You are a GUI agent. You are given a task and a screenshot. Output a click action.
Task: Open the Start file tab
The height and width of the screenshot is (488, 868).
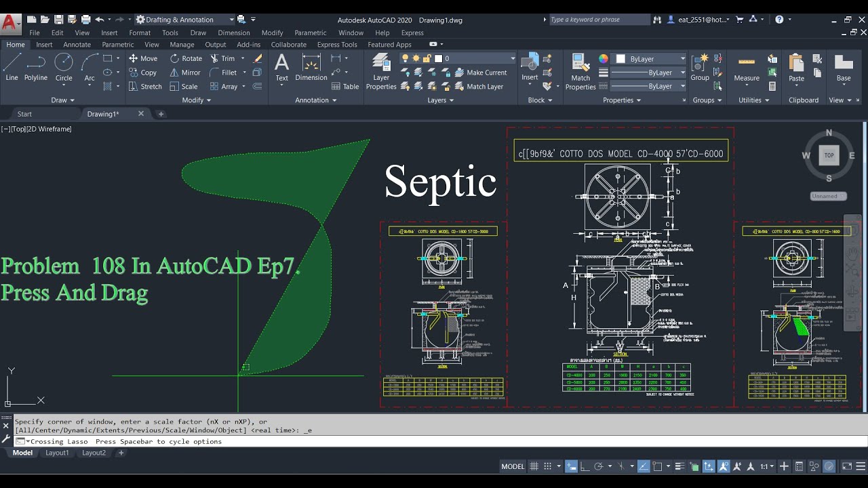(24, 114)
